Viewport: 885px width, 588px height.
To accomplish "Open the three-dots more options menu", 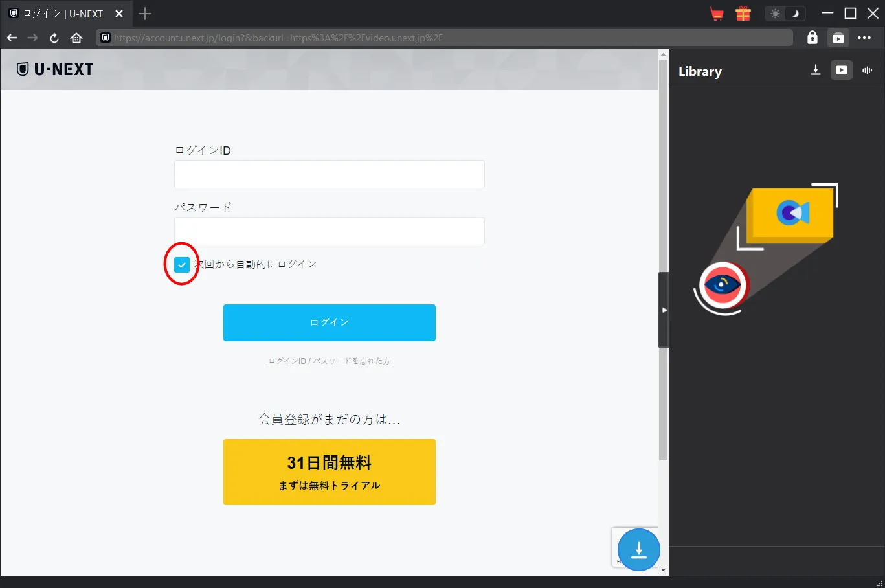I will pos(864,38).
